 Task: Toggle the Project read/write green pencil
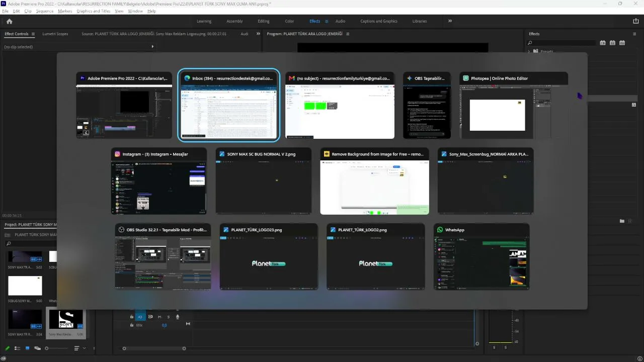pos(7,348)
